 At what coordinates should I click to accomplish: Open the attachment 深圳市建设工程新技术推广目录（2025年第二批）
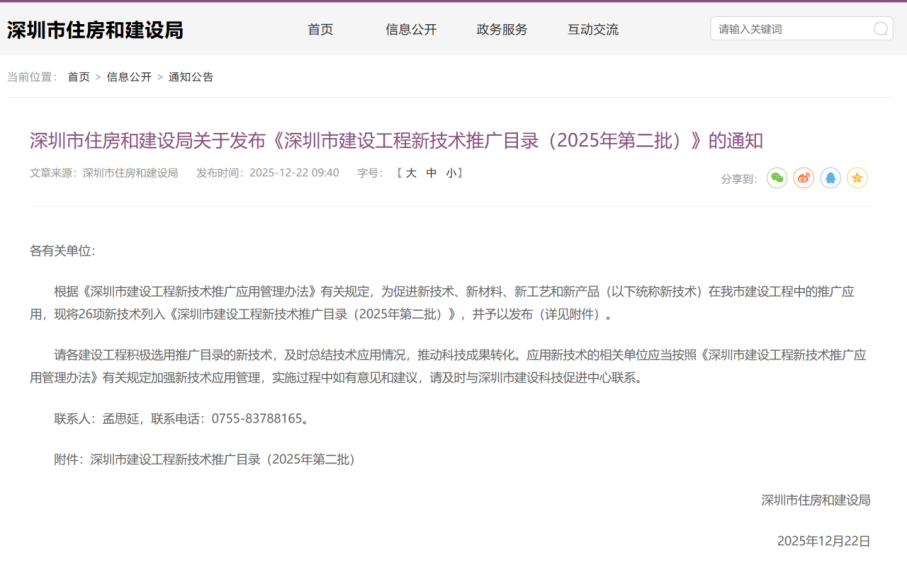click(223, 459)
